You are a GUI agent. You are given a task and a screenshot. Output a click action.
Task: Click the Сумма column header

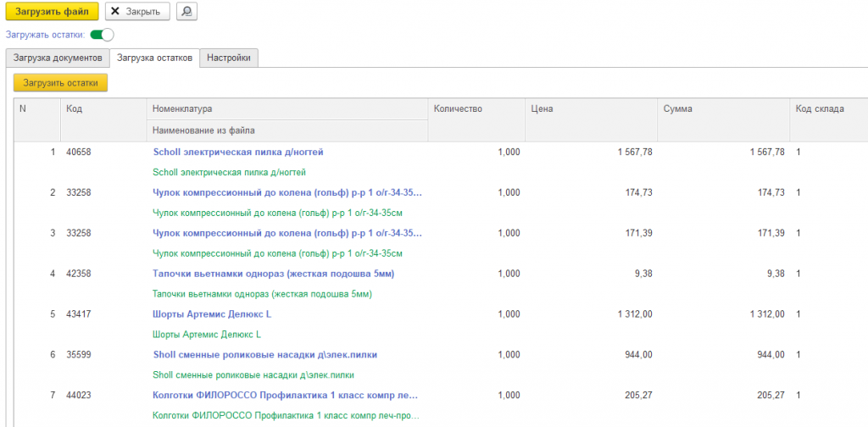coord(723,119)
